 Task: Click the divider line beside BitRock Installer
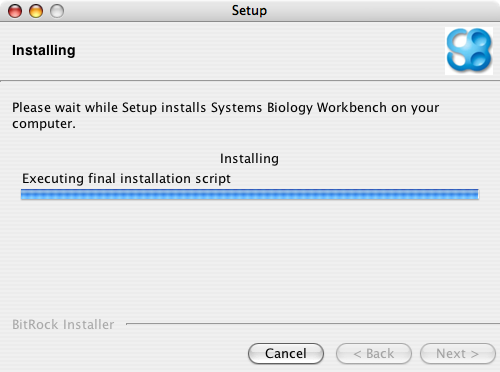(x=313, y=324)
